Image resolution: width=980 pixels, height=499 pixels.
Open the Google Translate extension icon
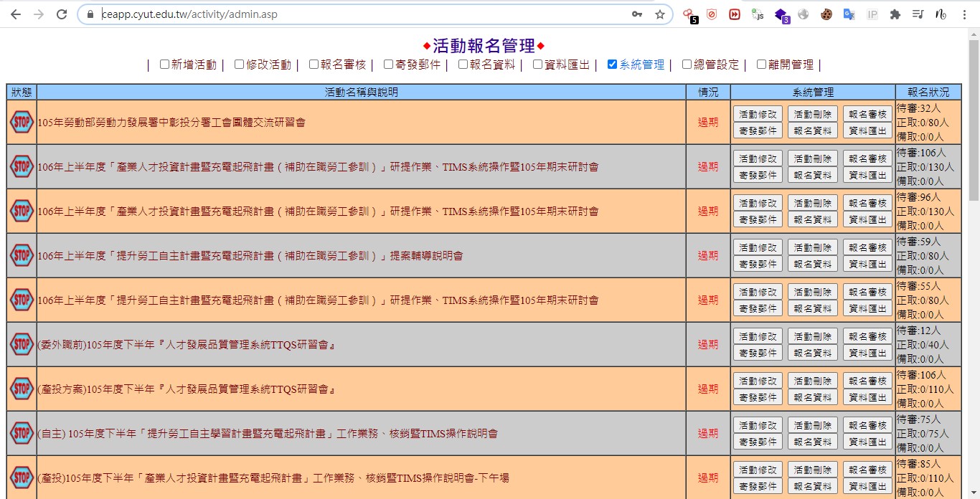tap(849, 14)
